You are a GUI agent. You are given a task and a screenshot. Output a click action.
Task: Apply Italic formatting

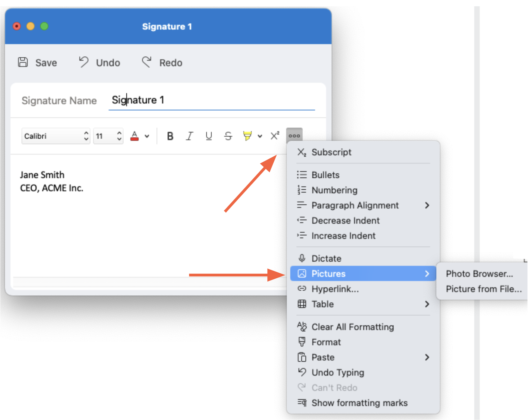point(189,136)
